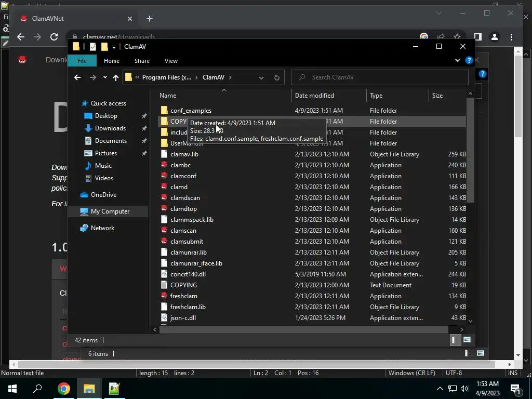Click the Search ClamAV box

pyautogui.click(x=380, y=77)
